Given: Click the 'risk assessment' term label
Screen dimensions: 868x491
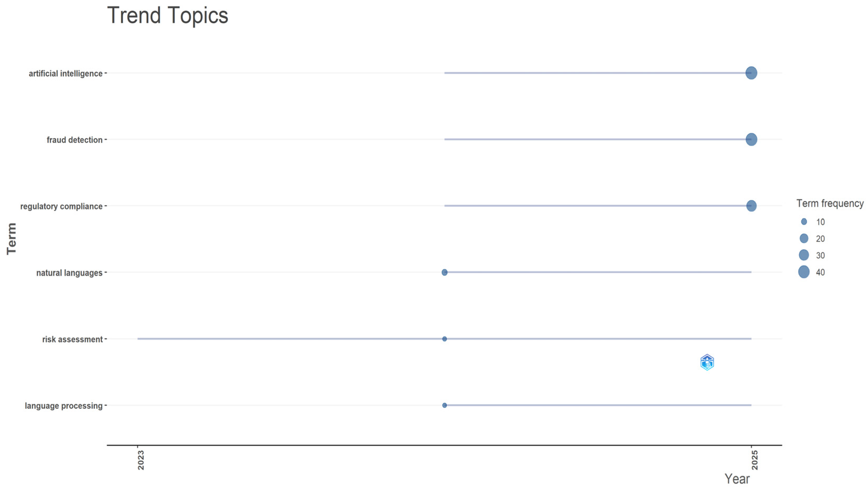Looking at the screenshot, I should (72, 339).
